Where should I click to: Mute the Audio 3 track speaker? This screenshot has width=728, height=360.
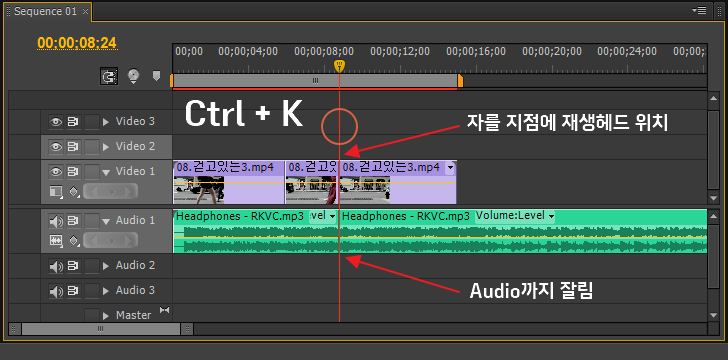[x=56, y=291]
